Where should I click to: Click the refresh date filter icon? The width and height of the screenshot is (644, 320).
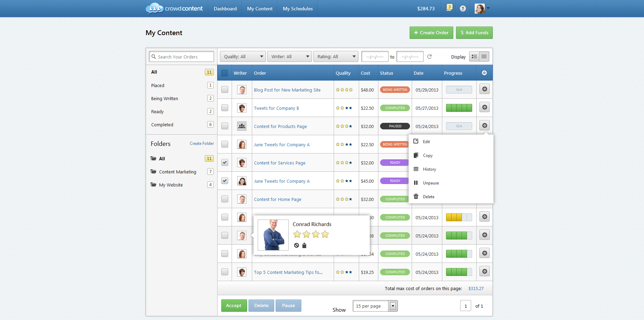point(429,56)
